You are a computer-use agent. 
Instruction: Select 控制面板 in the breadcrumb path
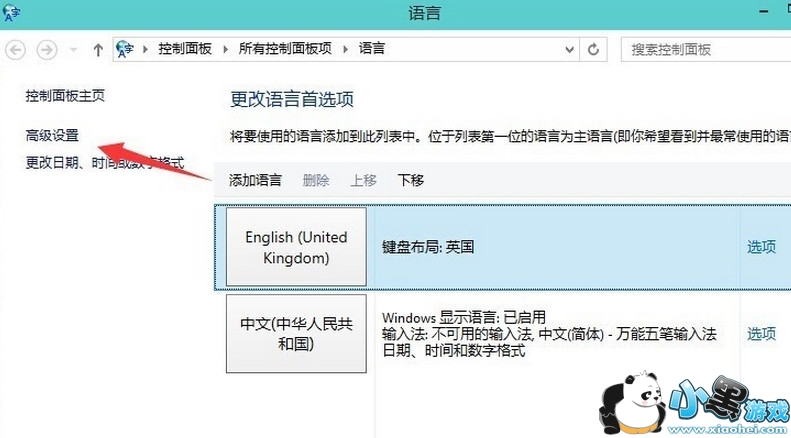(185, 48)
